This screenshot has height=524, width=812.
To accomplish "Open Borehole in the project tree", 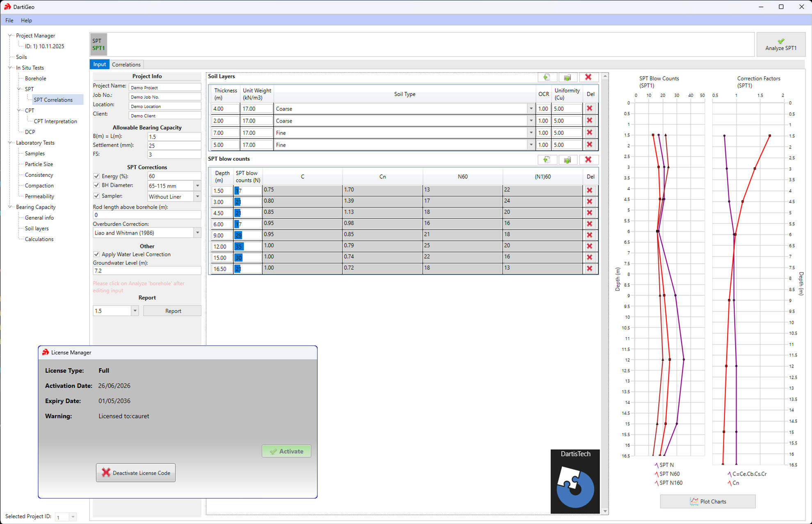I will coord(35,78).
